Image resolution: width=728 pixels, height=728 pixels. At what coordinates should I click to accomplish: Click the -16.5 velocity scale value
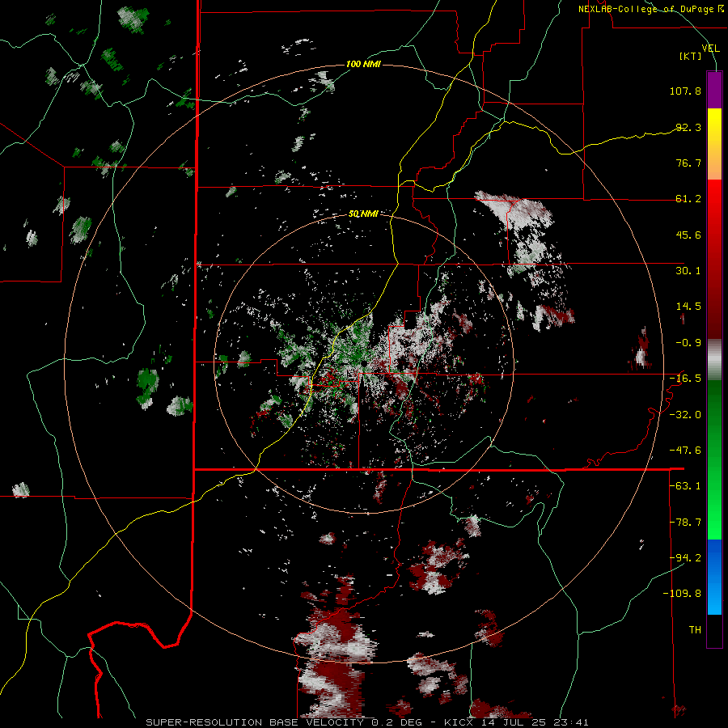pos(685,379)
